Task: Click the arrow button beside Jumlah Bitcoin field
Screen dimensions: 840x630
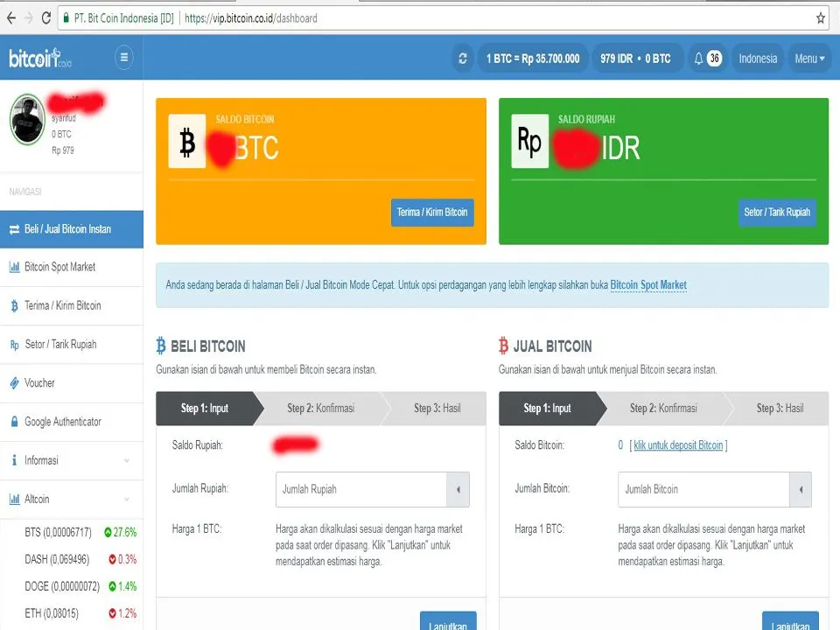Action: click(801, 490)
